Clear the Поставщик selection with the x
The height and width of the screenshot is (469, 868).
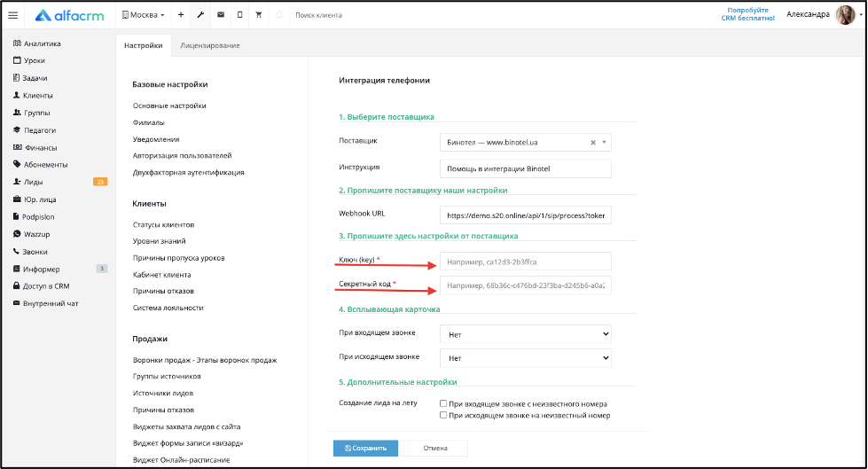pos(593,143)
